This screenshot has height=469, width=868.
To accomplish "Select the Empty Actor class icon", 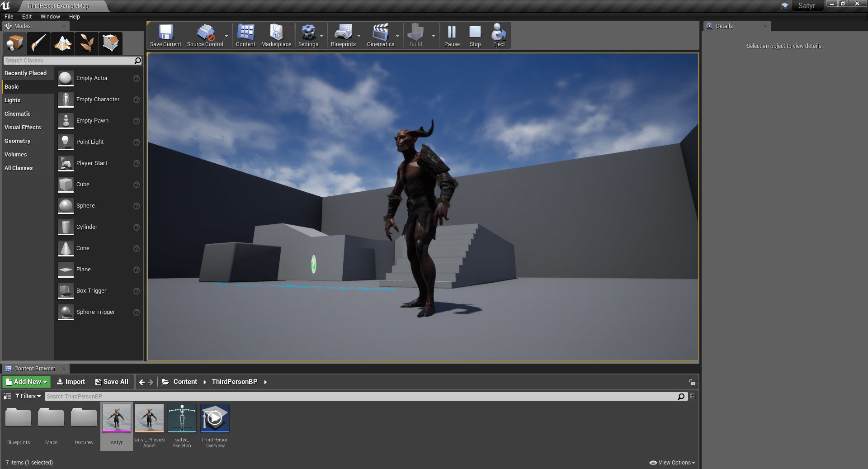I will pos(66,78).
